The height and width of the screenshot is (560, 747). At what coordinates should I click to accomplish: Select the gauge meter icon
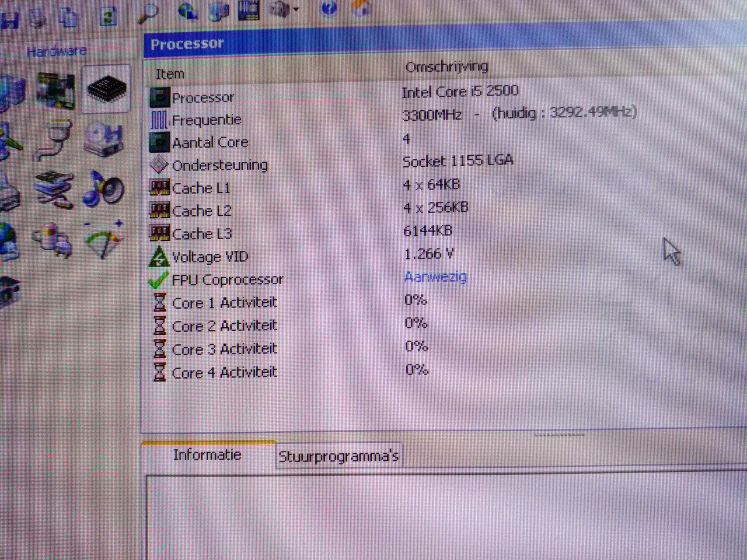coord(104,239)
